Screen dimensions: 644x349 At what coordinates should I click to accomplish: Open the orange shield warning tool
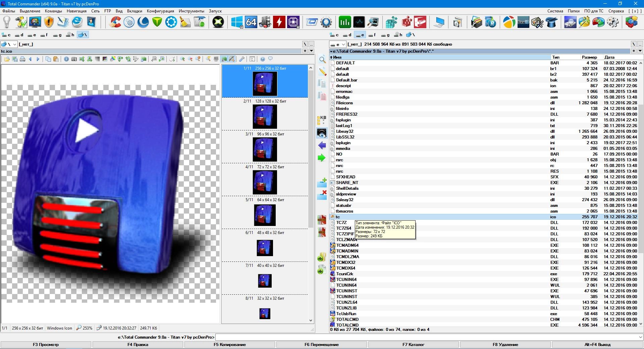[49, 22]
